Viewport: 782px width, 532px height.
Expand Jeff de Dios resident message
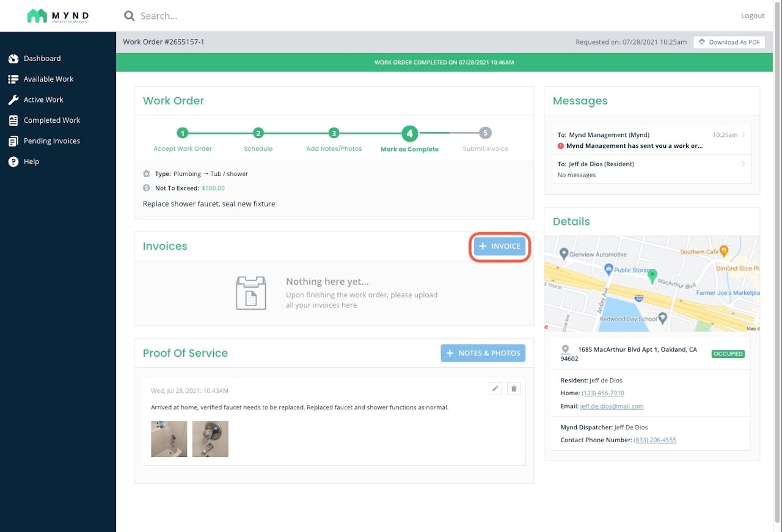[x=651, y=169]
